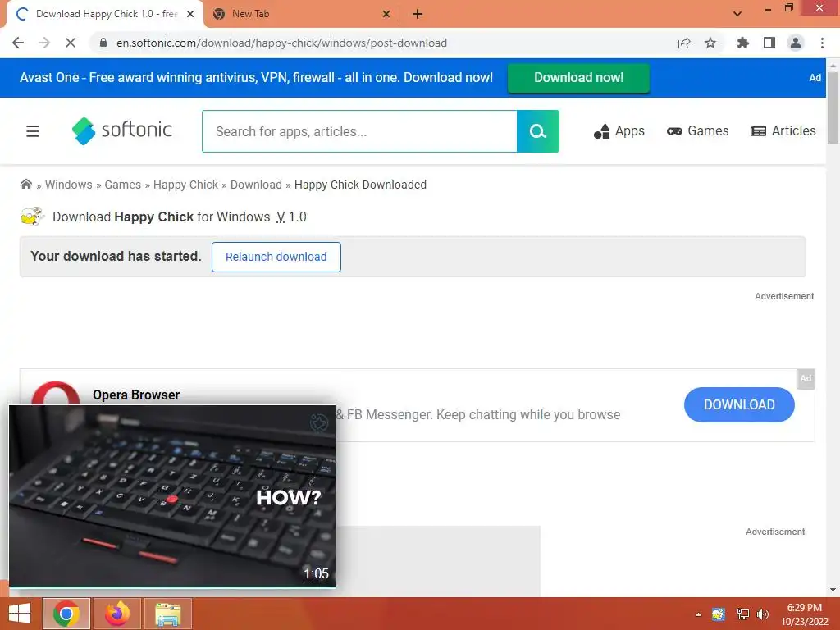Go back to the previous page
Image resolution: width=840 pixels, height=630 pixels.
(x=18, y=43)
